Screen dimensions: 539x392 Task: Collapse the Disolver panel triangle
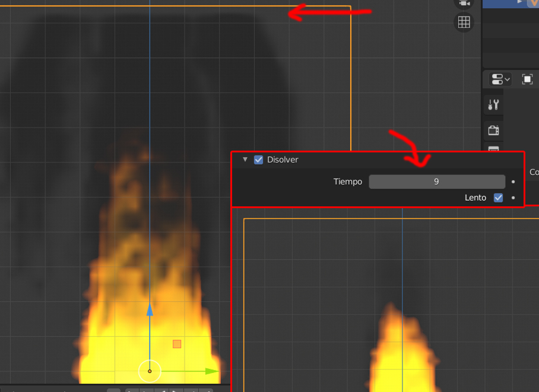245,160
